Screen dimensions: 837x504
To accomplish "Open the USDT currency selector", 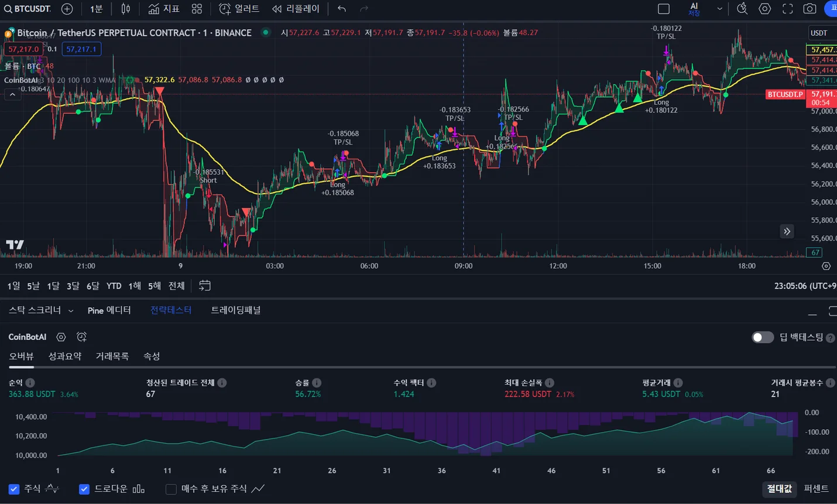I will [821, 33].
